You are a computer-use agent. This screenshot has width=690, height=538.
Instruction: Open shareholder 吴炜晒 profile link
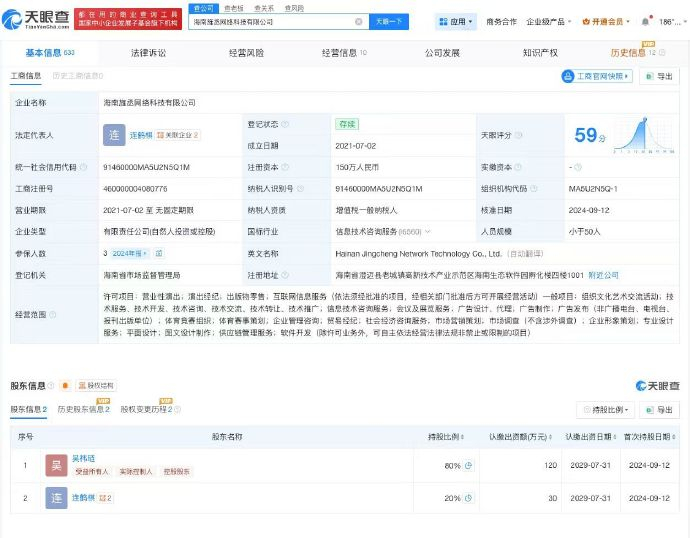click(83, 458)
